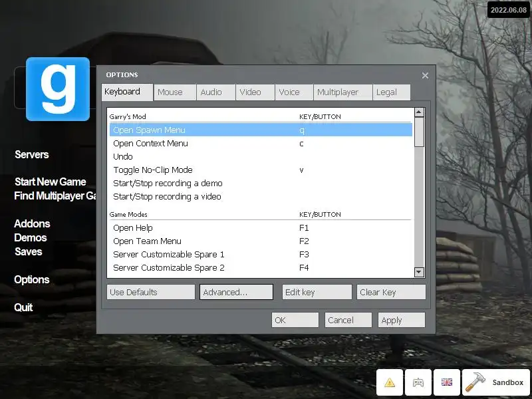Viewport: 532px width, 399px height.
Task: Select Server Customizable Spare 2 row
Action: pos(261,268)
